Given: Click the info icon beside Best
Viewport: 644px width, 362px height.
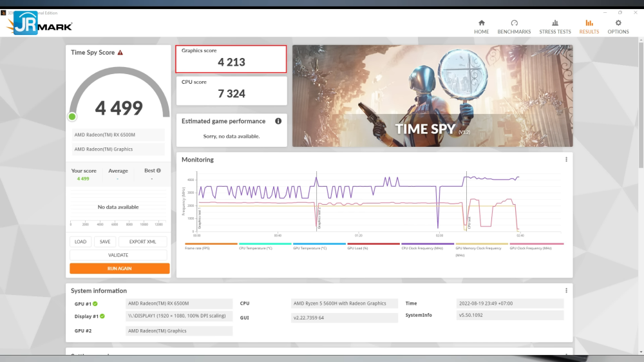Looking at the screenshot, I should point(158,171).
